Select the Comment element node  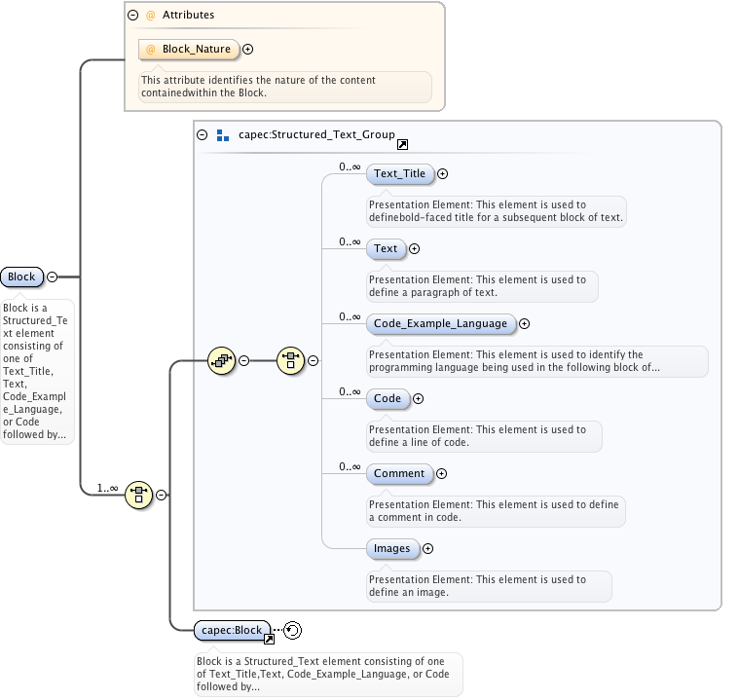(x=399, y=474)
